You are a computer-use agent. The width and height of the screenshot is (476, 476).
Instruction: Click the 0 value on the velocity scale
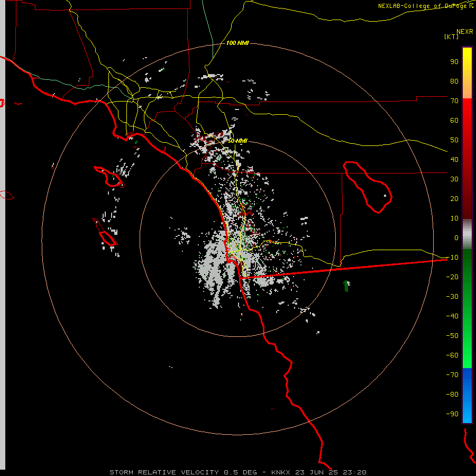(x=456, y=237)
